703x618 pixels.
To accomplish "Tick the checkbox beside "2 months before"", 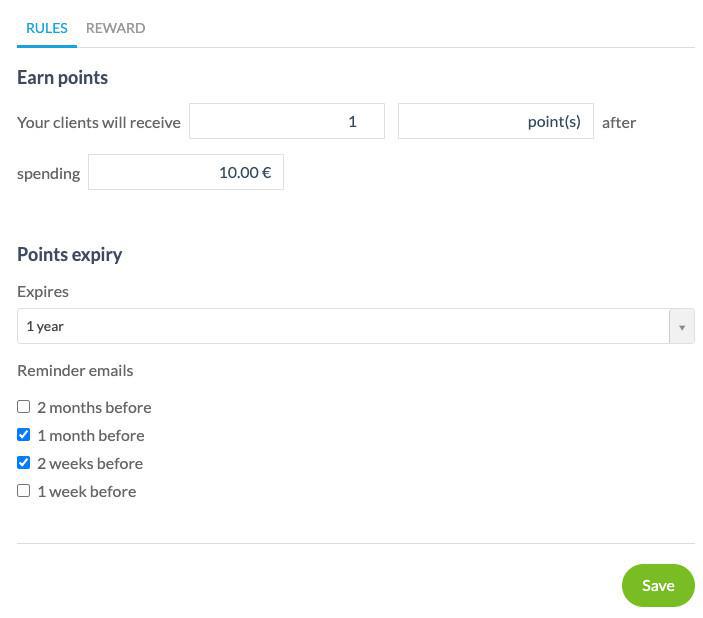I will click(x=24, y=407).
